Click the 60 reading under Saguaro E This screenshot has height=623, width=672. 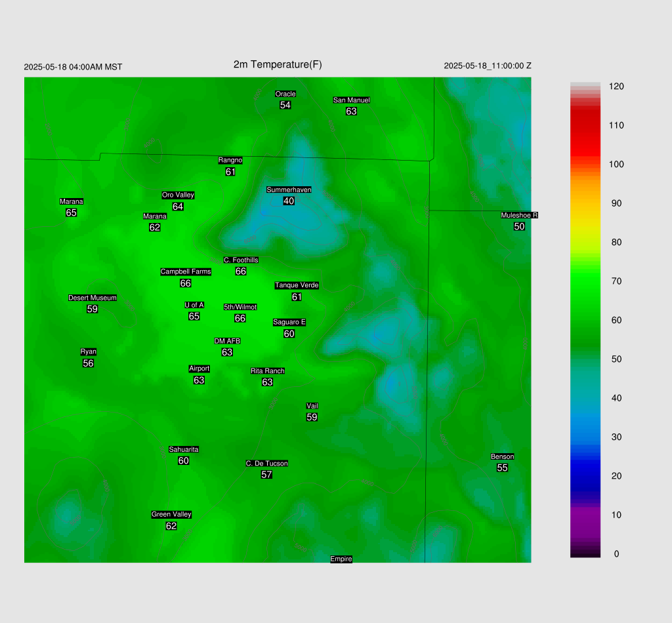(289, 334)
